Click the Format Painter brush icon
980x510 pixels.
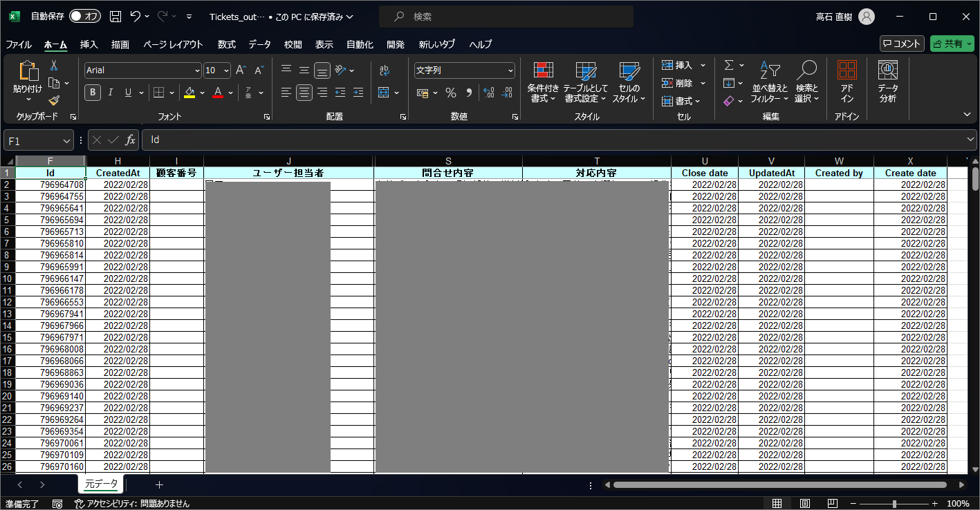coord(54,101)
